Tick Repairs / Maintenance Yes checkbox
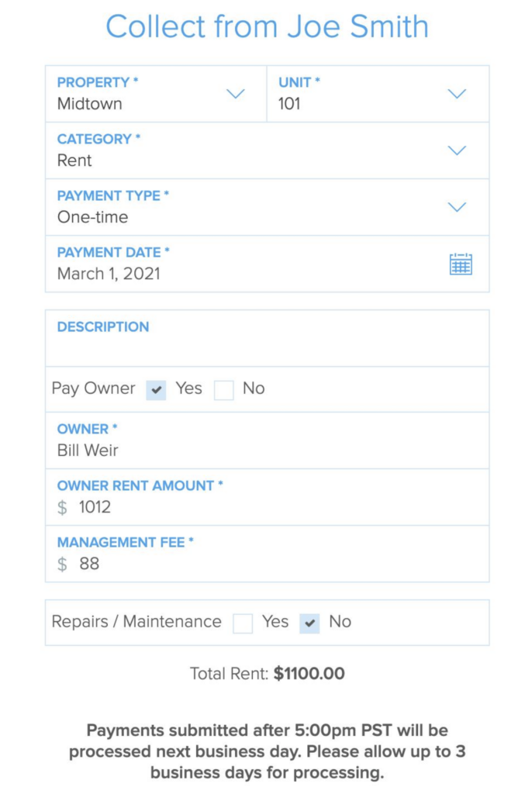 tap(243, 623)
